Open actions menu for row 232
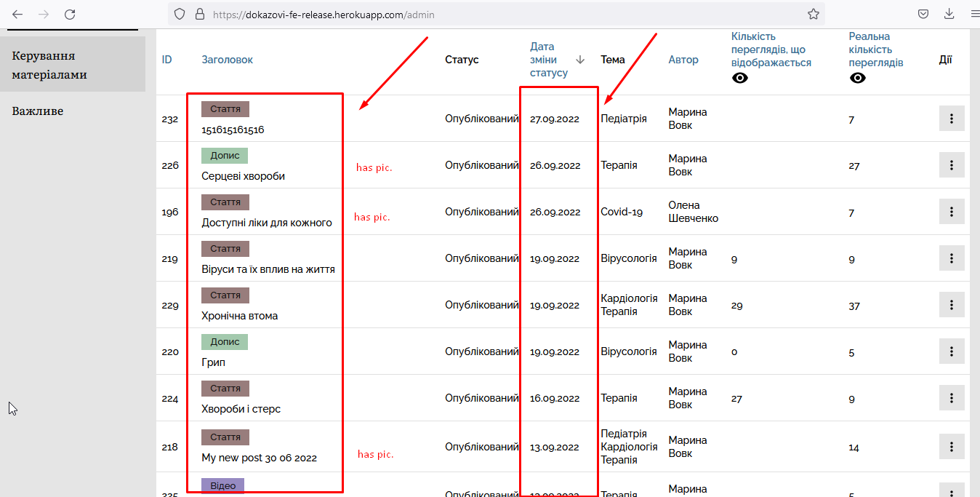Viewport: 980px width, 497px height. point(952,119)
